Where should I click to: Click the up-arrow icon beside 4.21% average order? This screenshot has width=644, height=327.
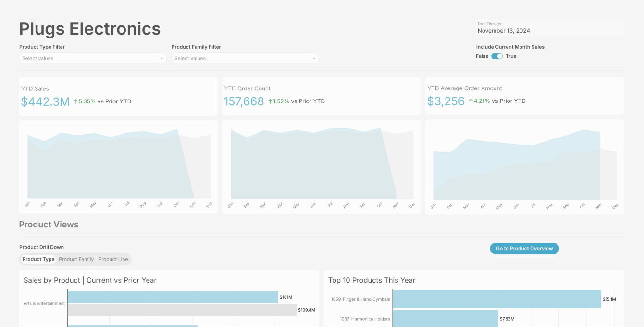coord(471,101)
